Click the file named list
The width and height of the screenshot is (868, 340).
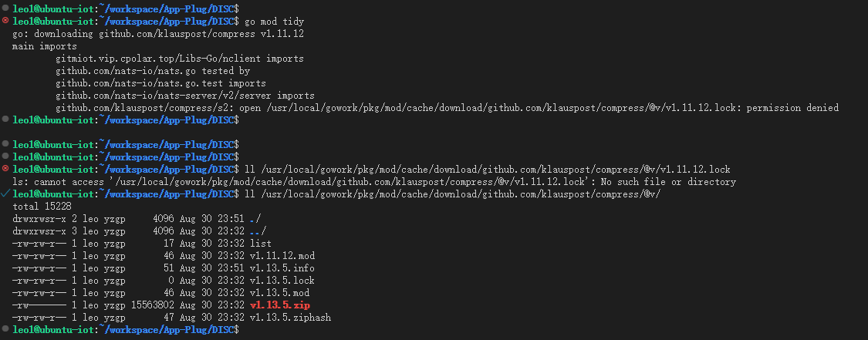tap(260, 244)
